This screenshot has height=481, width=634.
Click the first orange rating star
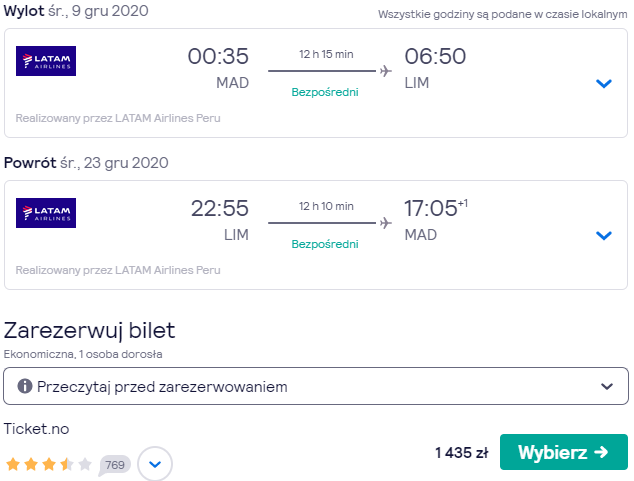pos(13,464)
